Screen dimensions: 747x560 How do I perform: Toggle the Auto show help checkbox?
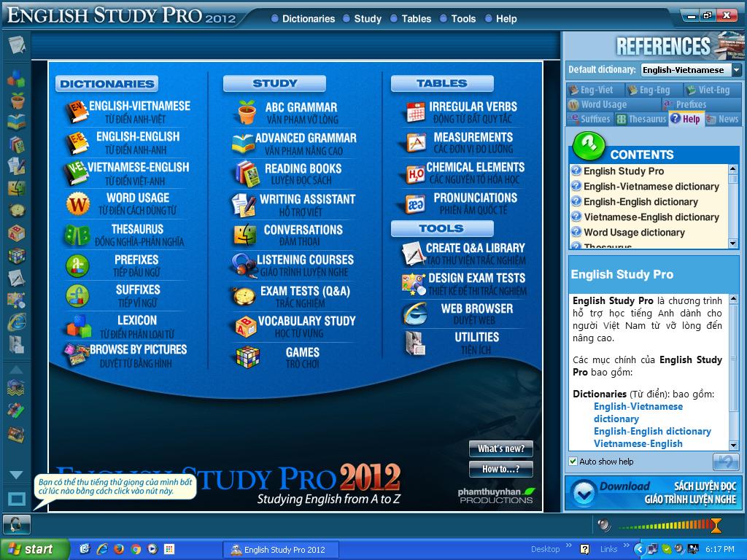pyautogui.click(x=573, y=461)
